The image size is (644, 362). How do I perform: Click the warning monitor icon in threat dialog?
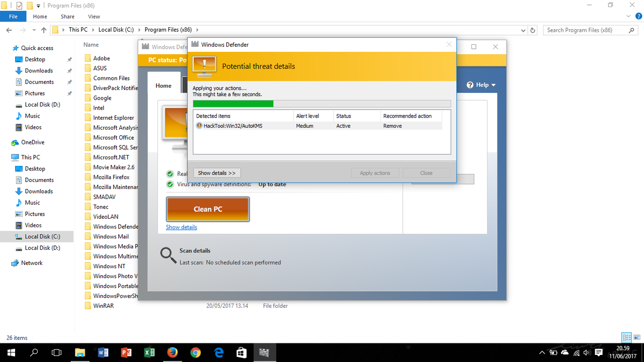[x=204, y=66]
